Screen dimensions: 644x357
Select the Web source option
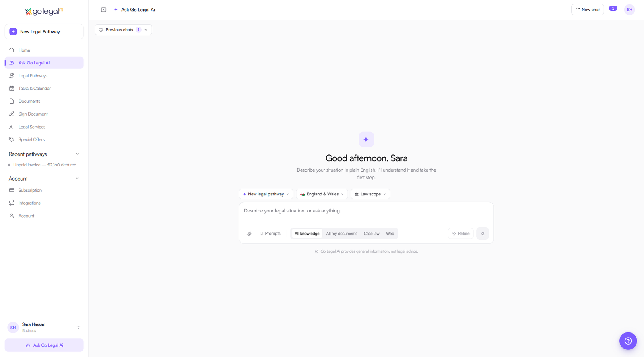tap(390, 234)
